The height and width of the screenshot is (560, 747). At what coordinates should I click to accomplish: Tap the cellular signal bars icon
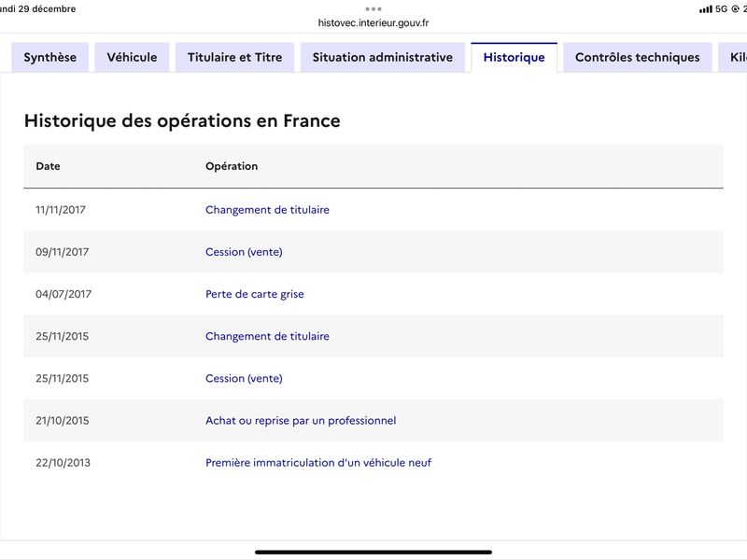pyautogui.click(x=705, y=9)
